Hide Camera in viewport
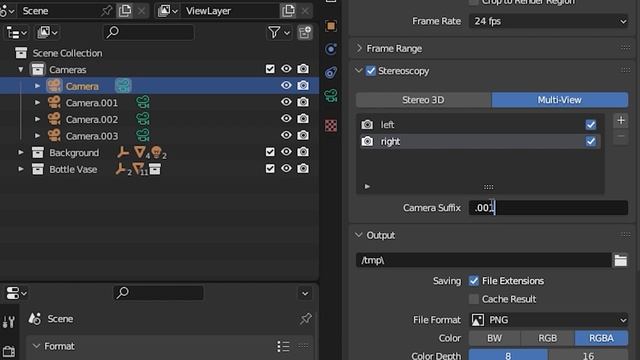The width and height of the screenshot is (640, 360). 286,85
